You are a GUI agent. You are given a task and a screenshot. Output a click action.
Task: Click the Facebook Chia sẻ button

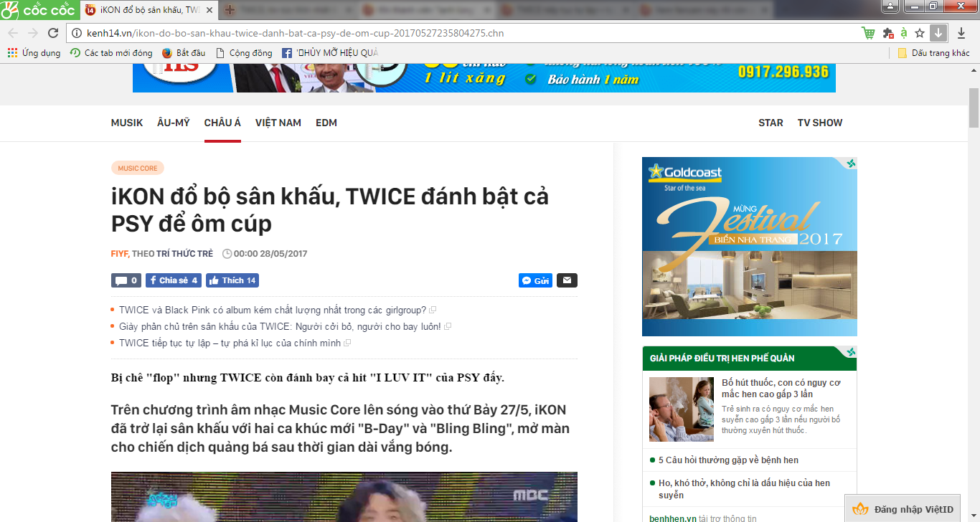pyautogui.click(x=174, y=280)
